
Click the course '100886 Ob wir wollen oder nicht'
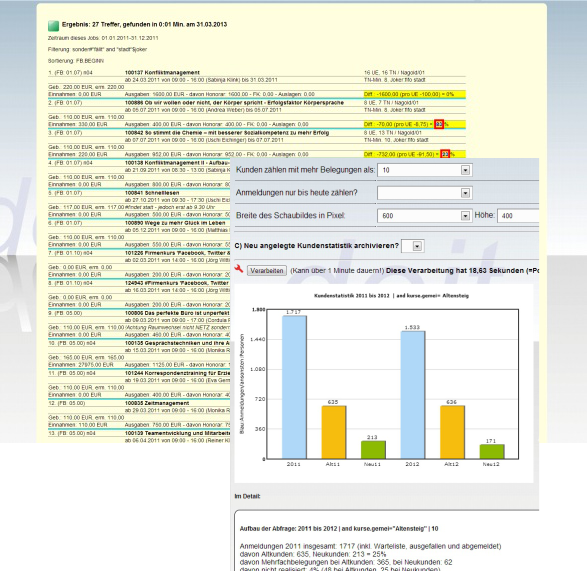pyautogui.click(x=234, y=103)
